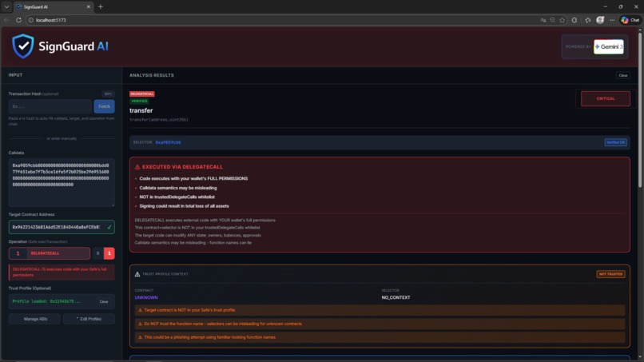Image resolution: width=644 pixels, height=362 pixels.
Task: Add this page to favorites star
Action: (x=563, y=20)
